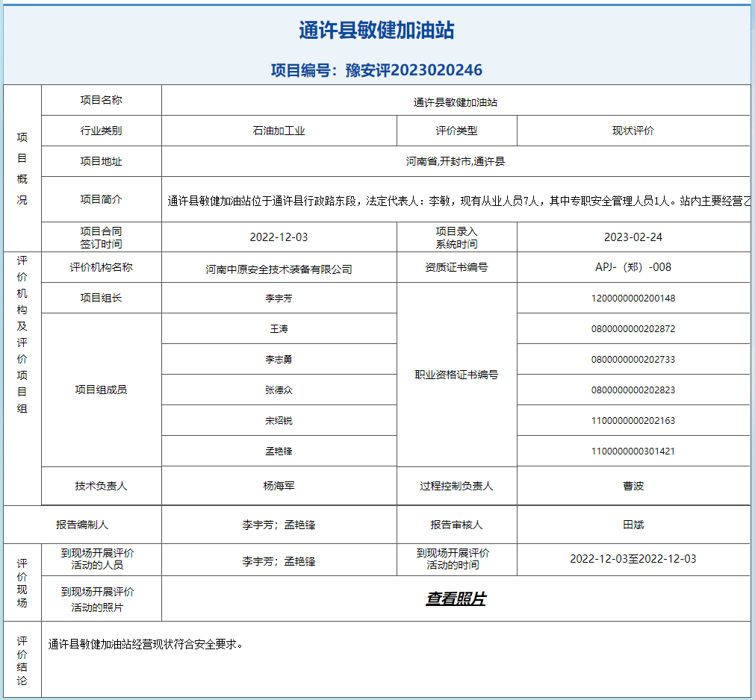Select contract date 2022-12-03 under 项目合同签订时间
The width and height of the screenshot is (755, 700).
click(x=279, y=237)
